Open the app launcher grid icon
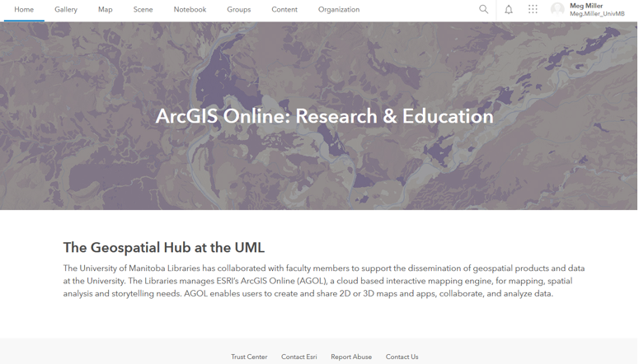Viewport: 639px width, 364px height. [533, 10]
